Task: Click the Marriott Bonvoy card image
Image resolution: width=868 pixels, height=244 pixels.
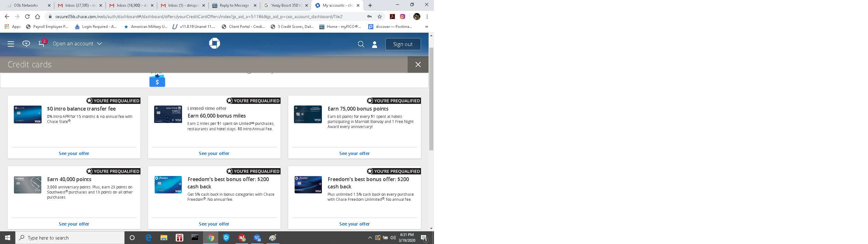Action: (308, 114)
